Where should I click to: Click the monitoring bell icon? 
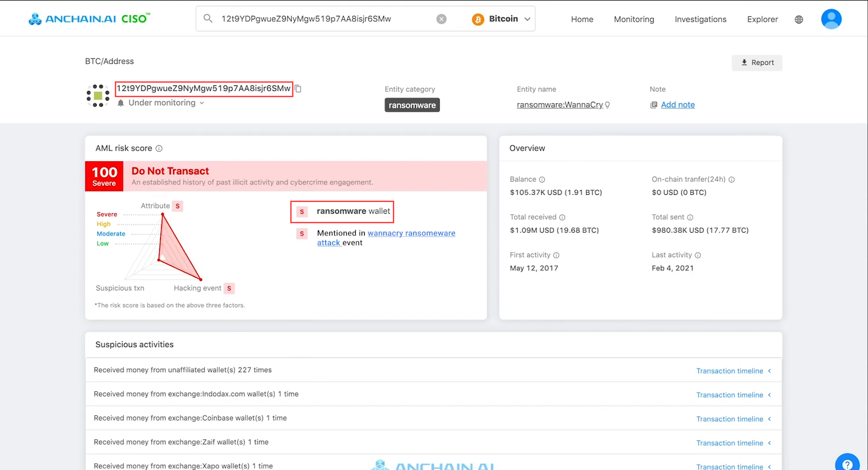pos(121,103)
